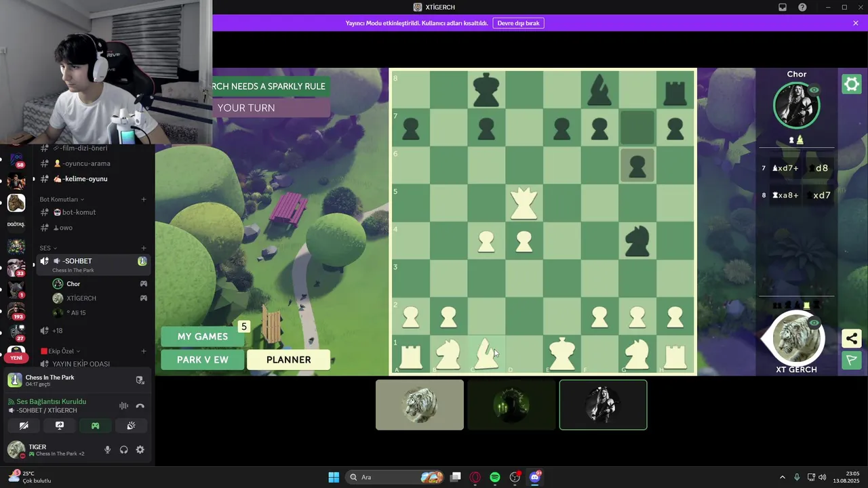Viewport: 868px width, 488px height.
Task: Select the white tiger participant thumbnail
Action: click(x=420, y=405)
